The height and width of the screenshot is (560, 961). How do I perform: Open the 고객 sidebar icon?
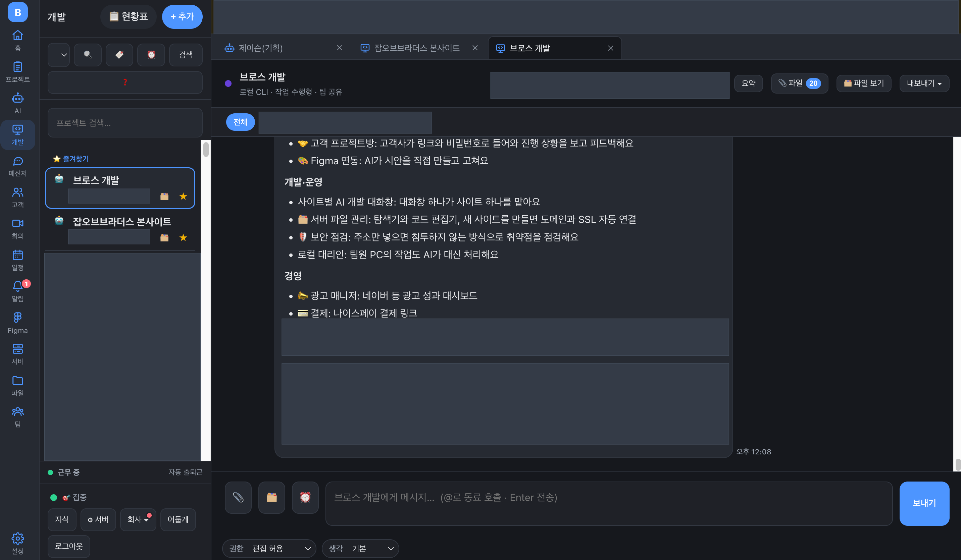point(17,198)
